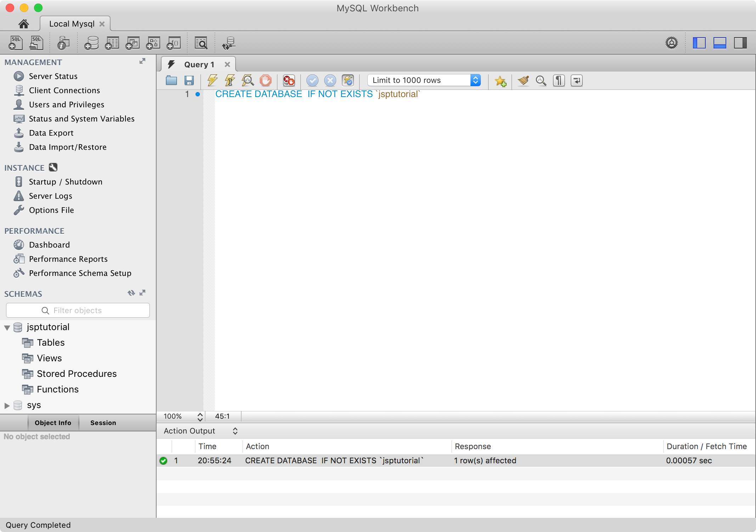
Task: Toggle continue-on-error script execution
Action: (x=289, y=80)
